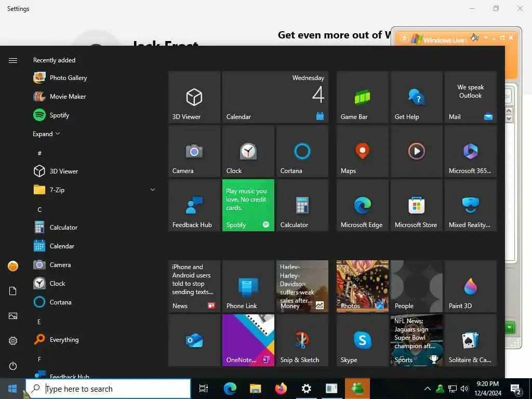The image size is (532, 399).
Task: Open the Phone Link tile
Action: [248, 286]
